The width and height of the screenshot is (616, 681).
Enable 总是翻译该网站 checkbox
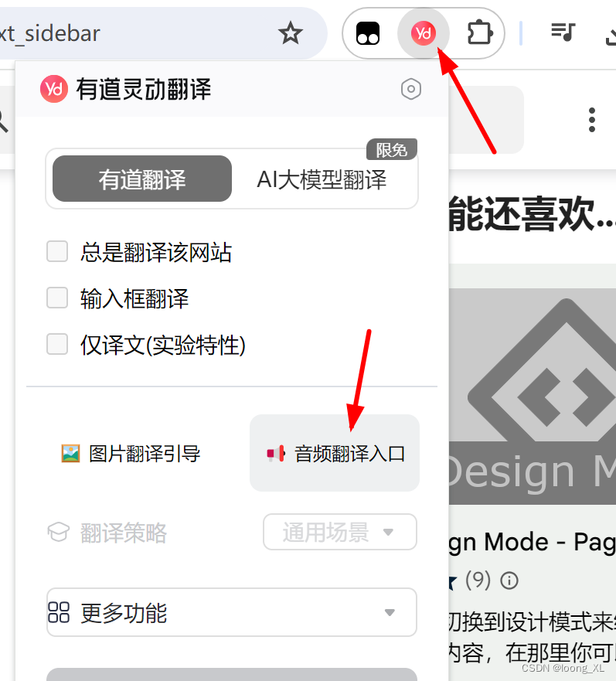tap(57, 251)
